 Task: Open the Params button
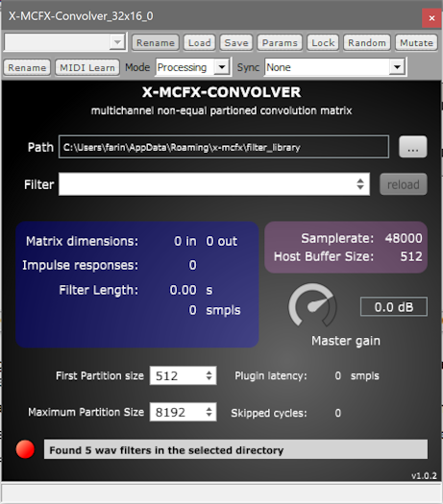(x=280, y=43)
